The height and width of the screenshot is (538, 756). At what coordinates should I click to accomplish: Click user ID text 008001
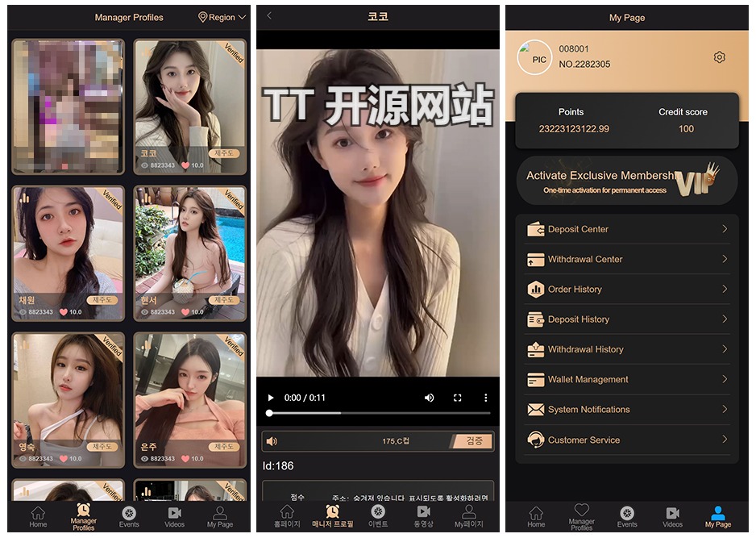point(574,48)
